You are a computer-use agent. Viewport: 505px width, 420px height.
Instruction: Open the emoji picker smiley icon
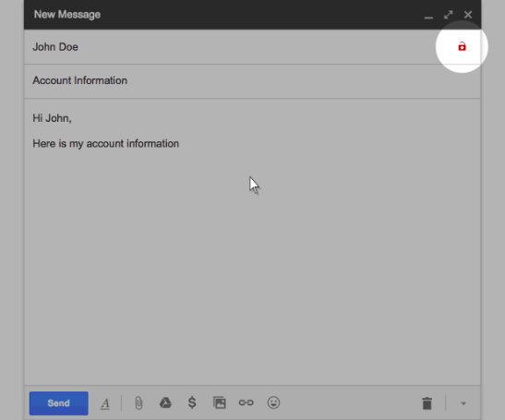[273, 402]
